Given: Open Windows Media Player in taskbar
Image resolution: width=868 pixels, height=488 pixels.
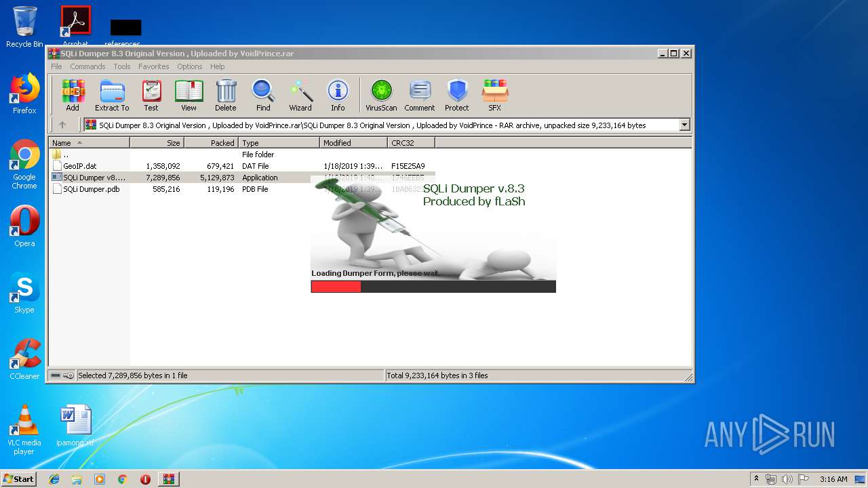Looking at the screenshot, I should point(100,479).
